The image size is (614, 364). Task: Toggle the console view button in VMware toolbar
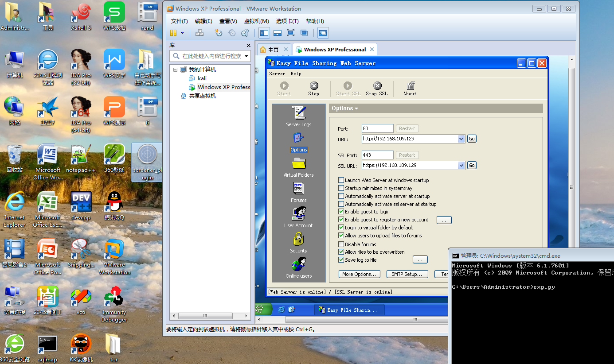(323, 33)
